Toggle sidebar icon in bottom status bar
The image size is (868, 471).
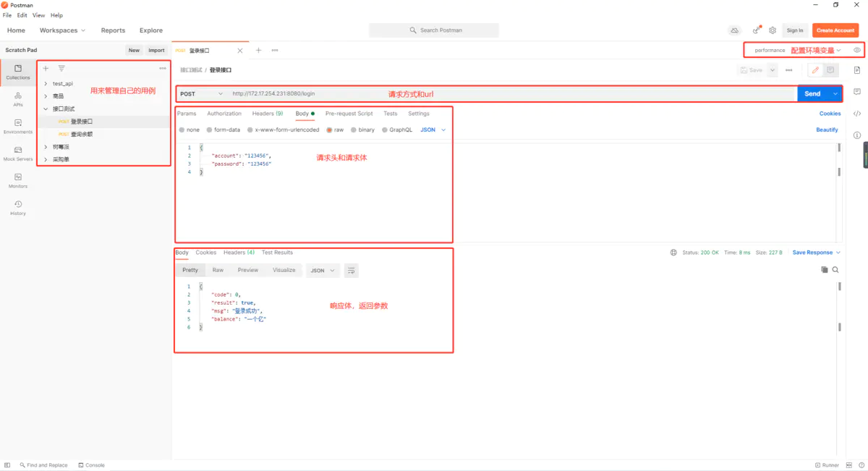point(7,465)
